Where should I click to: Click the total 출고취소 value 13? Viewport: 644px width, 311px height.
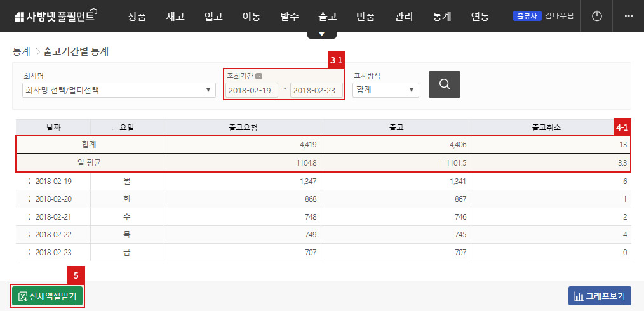tap(623, 145)
